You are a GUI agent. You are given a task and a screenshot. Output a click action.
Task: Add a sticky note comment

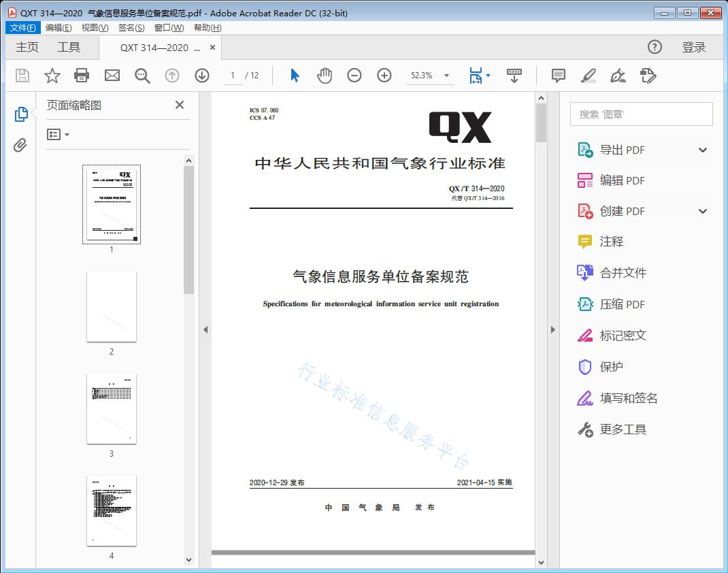558,76
